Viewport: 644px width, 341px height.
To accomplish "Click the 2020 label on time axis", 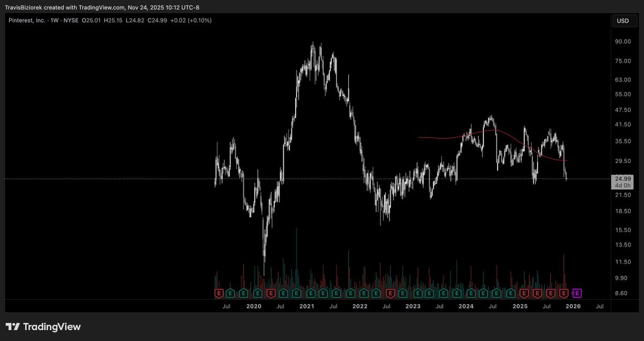I will tap(253, 306).
